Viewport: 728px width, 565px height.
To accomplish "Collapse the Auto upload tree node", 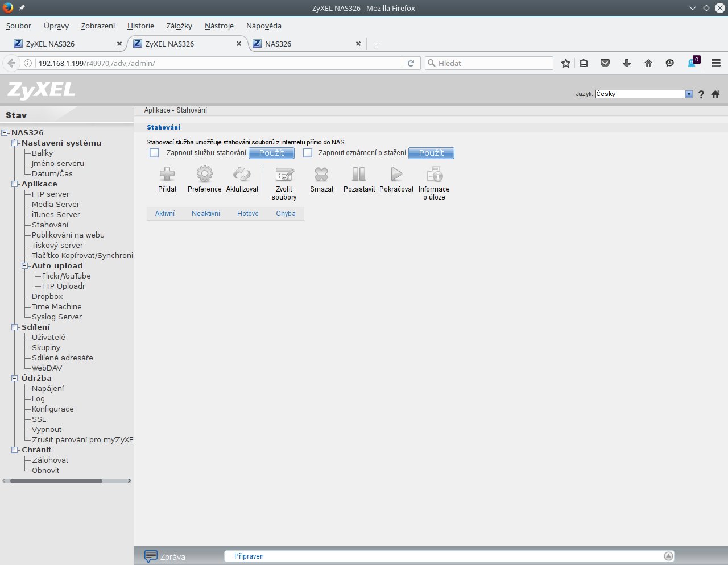I will [x=26, y=266].
